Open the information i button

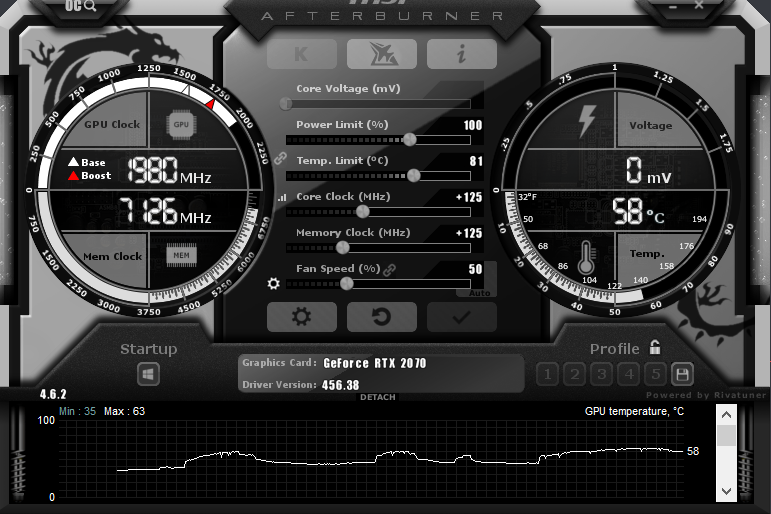click(x=462, y=54)
